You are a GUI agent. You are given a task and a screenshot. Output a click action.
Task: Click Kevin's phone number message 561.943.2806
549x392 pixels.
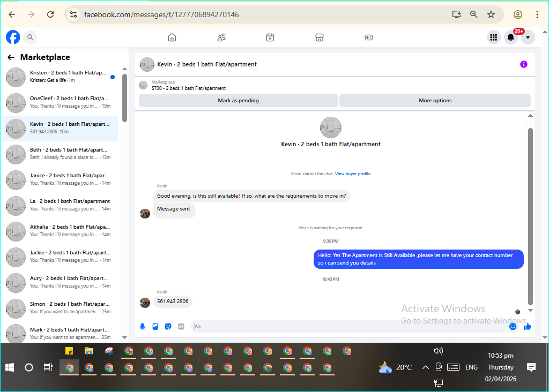[173, 301]
